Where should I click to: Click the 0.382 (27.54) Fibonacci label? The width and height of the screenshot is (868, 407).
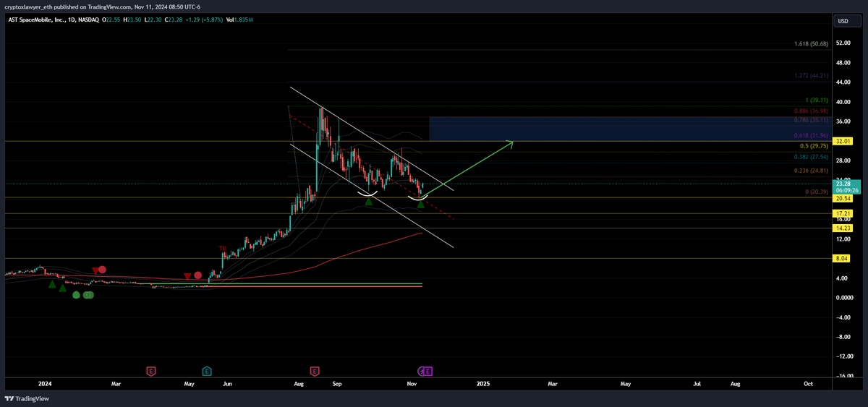pos(811,157)
